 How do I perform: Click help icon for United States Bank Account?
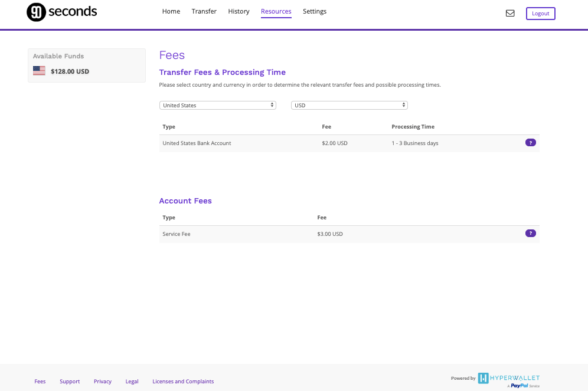click(530, 143)
